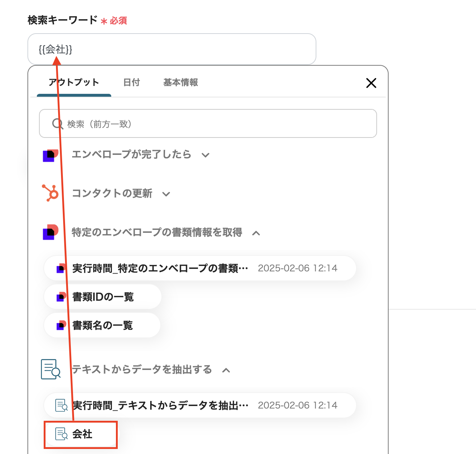Select the 書類名の一覧 output

coord(102,325)
